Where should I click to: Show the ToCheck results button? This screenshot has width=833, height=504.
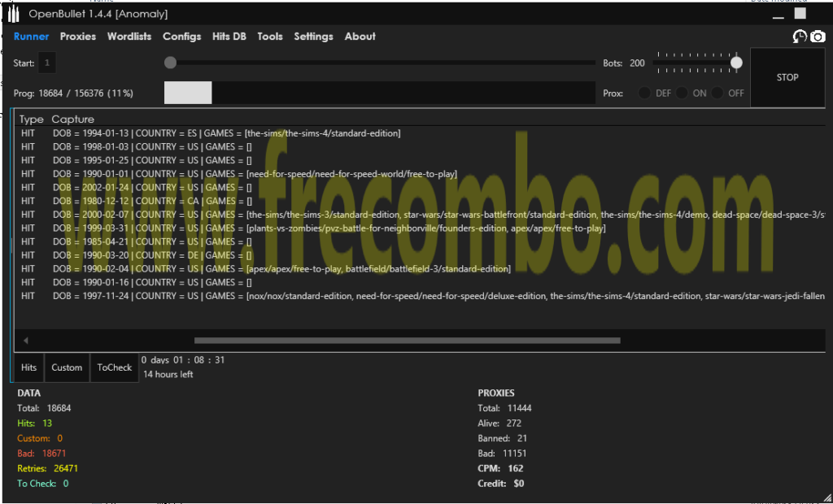click(114, 367)
